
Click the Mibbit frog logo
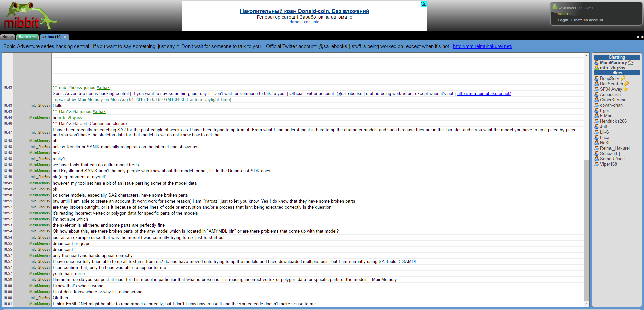coord(30,15)
